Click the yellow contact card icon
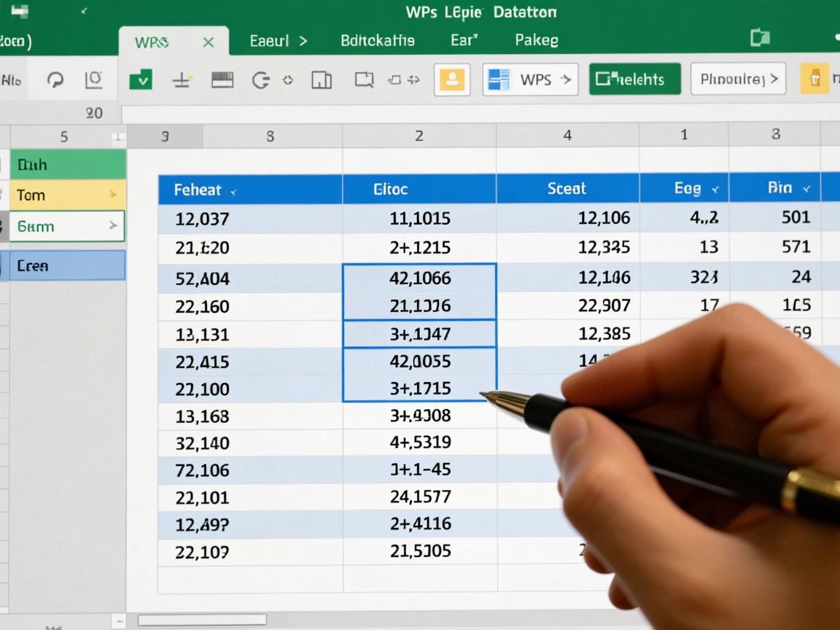Screen dimensions: 840x630 451,79
